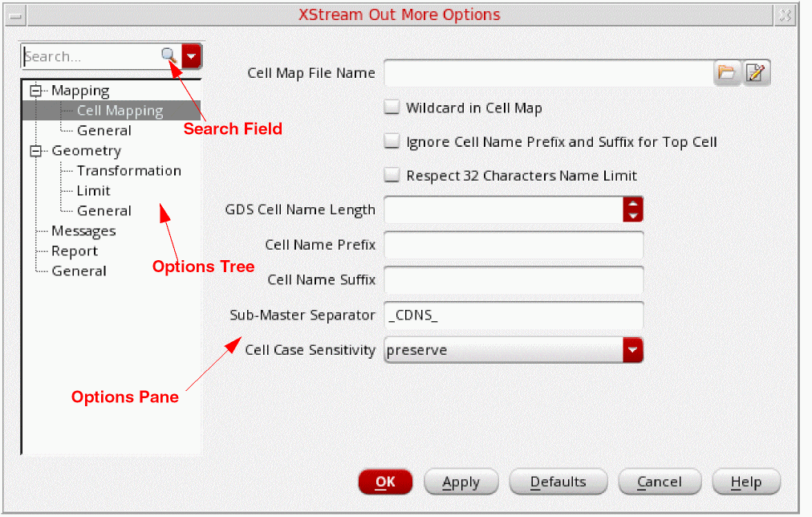812x517 pixels.
Task: Increase GDS Cell Name Length value
Action: (633, 204)
